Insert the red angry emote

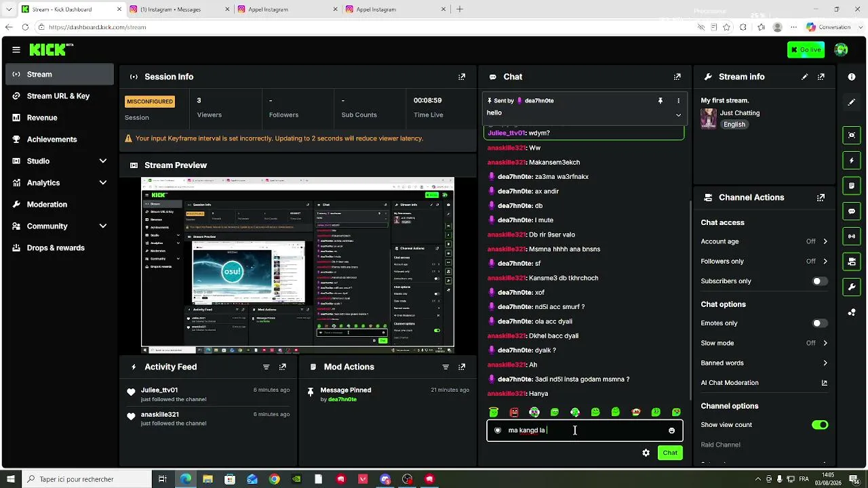coord(514,412)
